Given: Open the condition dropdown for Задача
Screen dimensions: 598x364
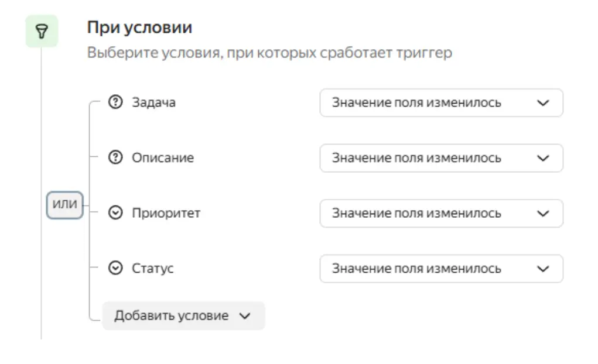Looking at the screenshot, I should [x=441, y=102].
